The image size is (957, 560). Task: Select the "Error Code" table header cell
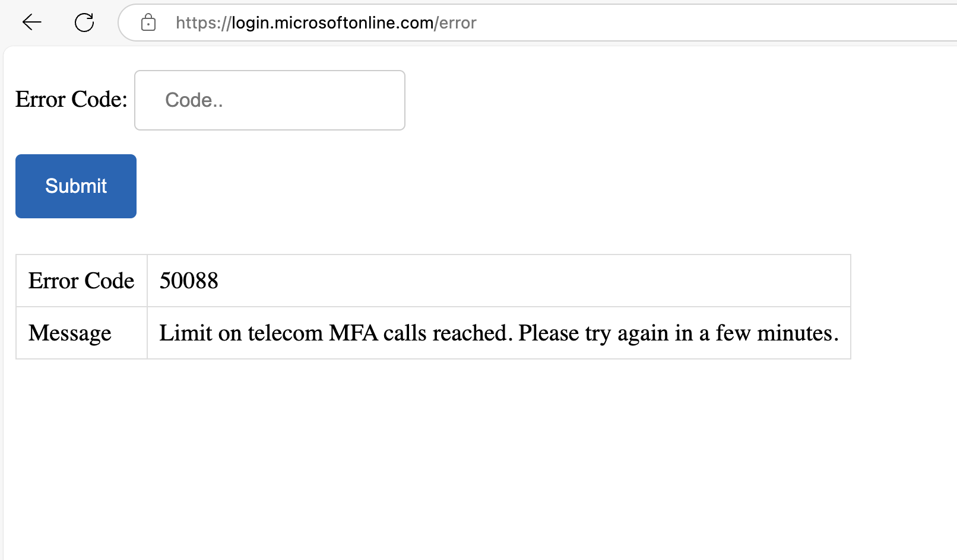pos(81,281)
